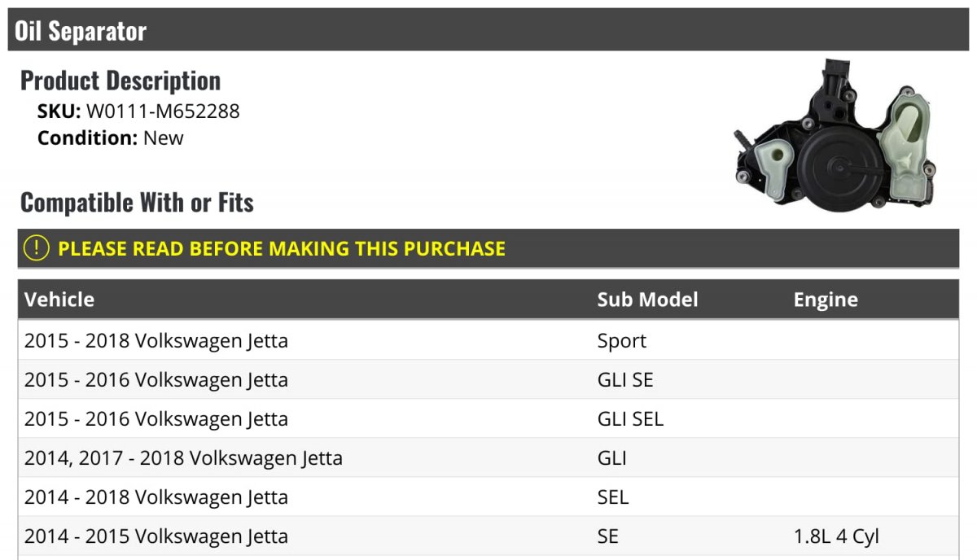Click the 2015 - 2018 Jetta Sport row
Viewport: 977px width, 560px height.
coord(488,340)
